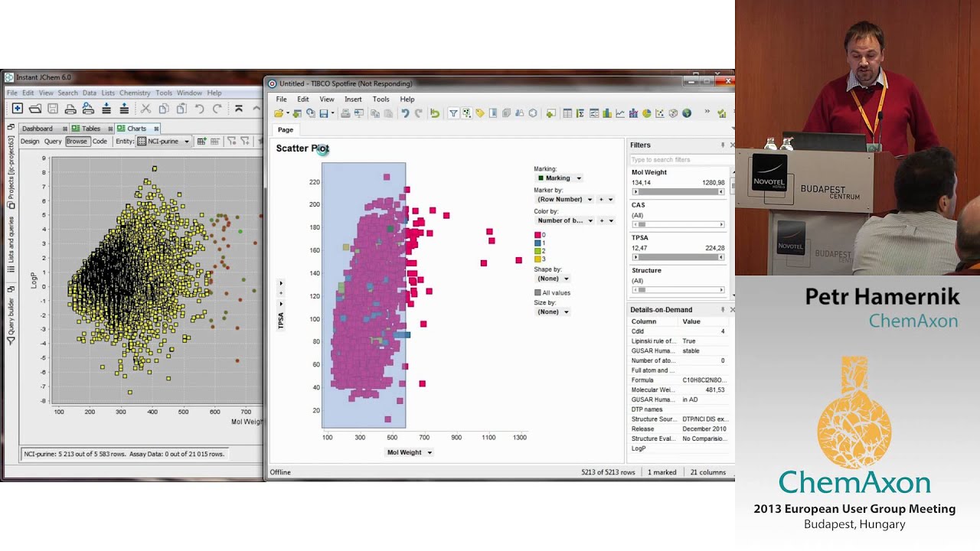Open Size by (None) dropdown
Viewport: 980px width, 551px height.
pos(553,311)
